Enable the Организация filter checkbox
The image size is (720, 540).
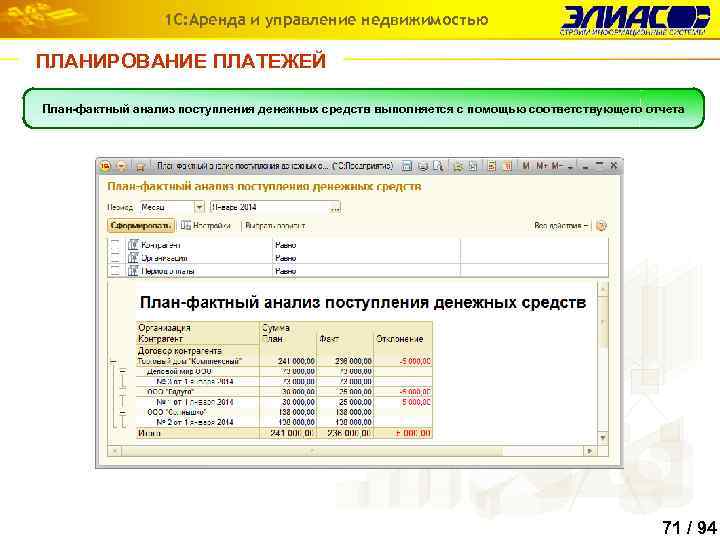tap(115, 258)
